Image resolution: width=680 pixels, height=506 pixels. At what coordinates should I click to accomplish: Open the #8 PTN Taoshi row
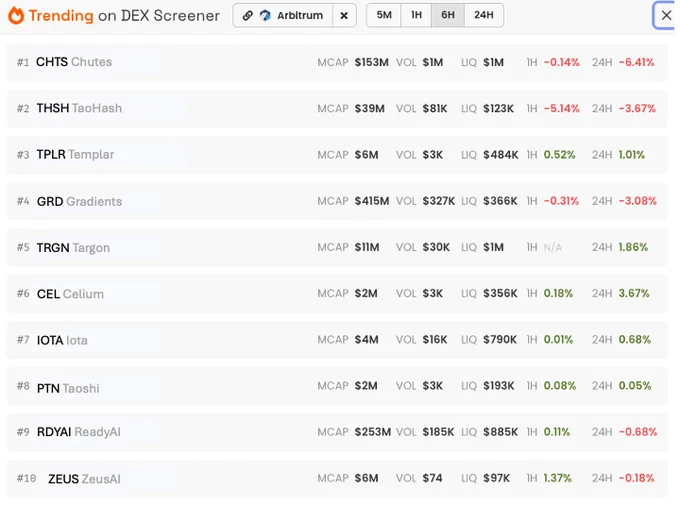point(337,386)
